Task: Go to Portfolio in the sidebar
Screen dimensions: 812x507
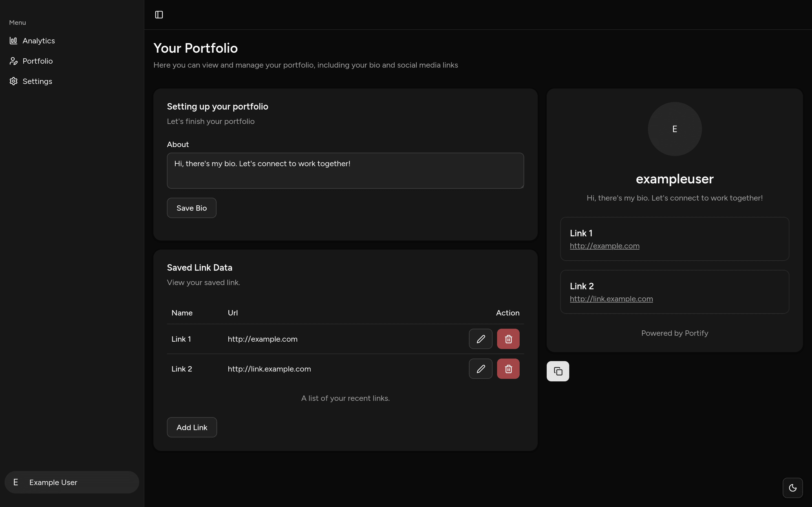Action: pos(37,61)
